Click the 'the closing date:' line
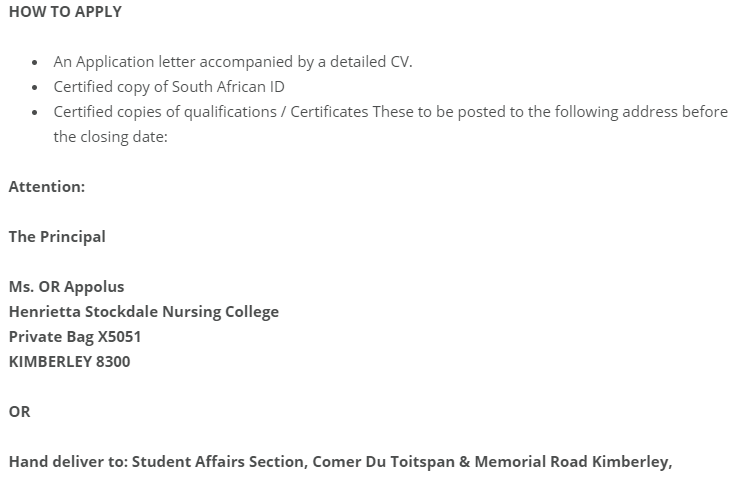Viewport: 736px width, 482px height. pos(110,137)
